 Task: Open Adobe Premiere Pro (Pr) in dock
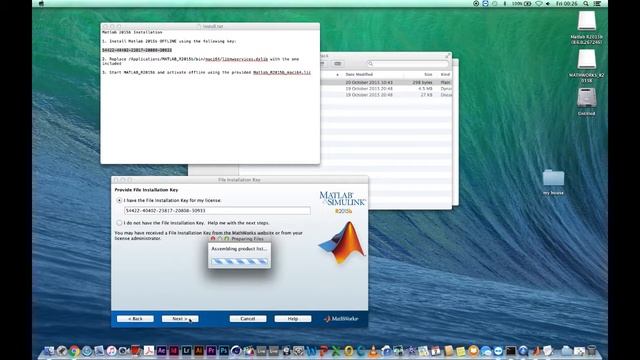click(x=211, y=351)
